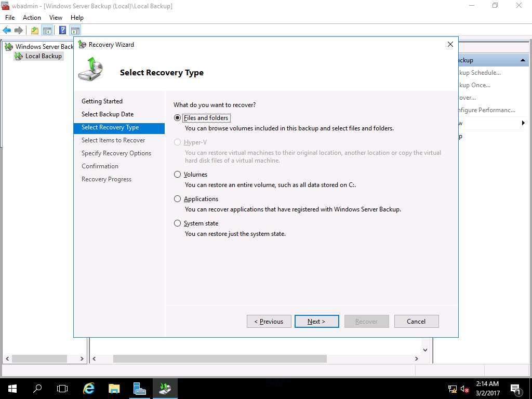Click center pane horizontal scrollbar left arrow

pyautogui.click(x=94, y=358)
